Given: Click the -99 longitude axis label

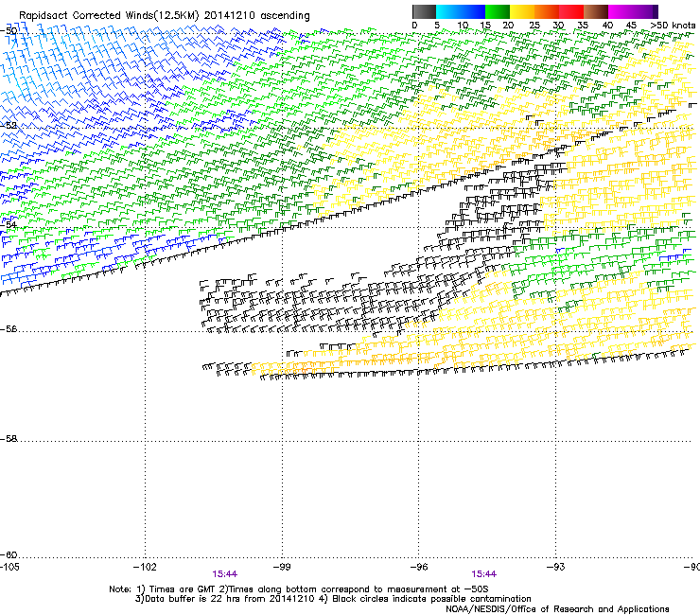Looking at the screenshot, I should point(282,567).
